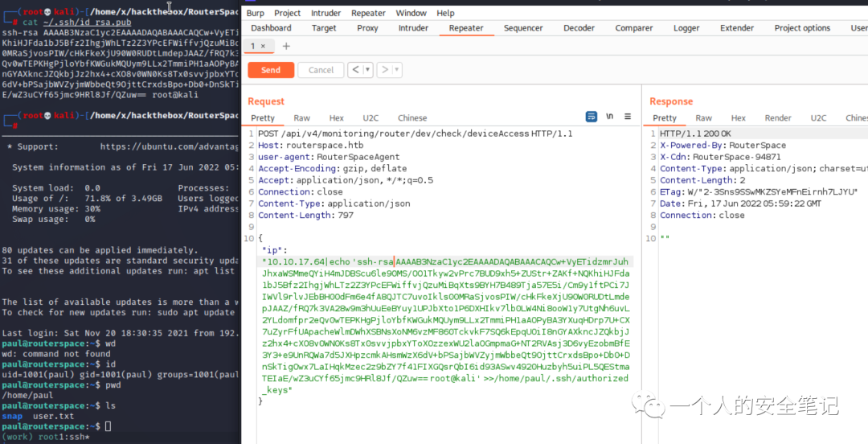The width and height of the screenshot is (868, 444).
Task: Click the terminal prompt cursor after paul@routerspace
Action: pos(108,426)
